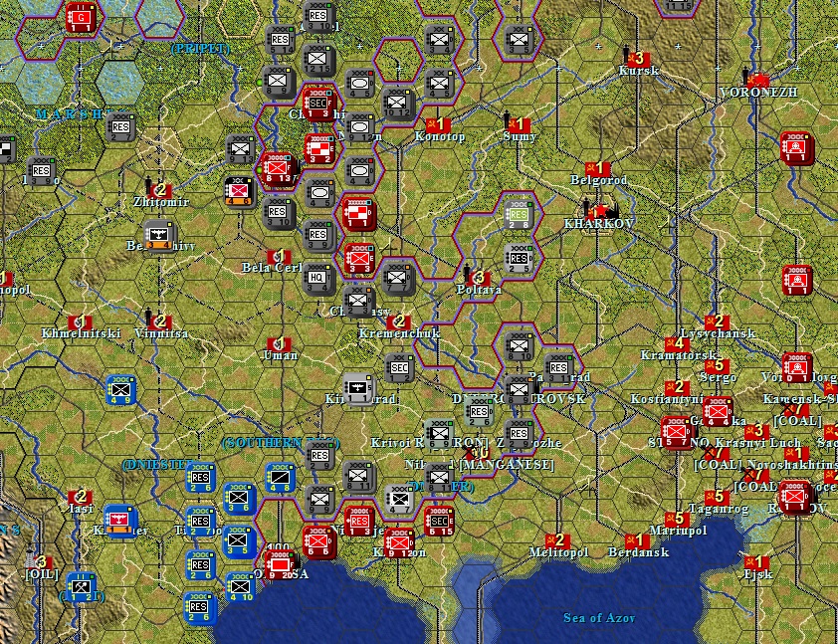Click the [OIL] resource label bottom-left
Image resolution: width=838 pixels, height=644 pixels.
[43, 575]
